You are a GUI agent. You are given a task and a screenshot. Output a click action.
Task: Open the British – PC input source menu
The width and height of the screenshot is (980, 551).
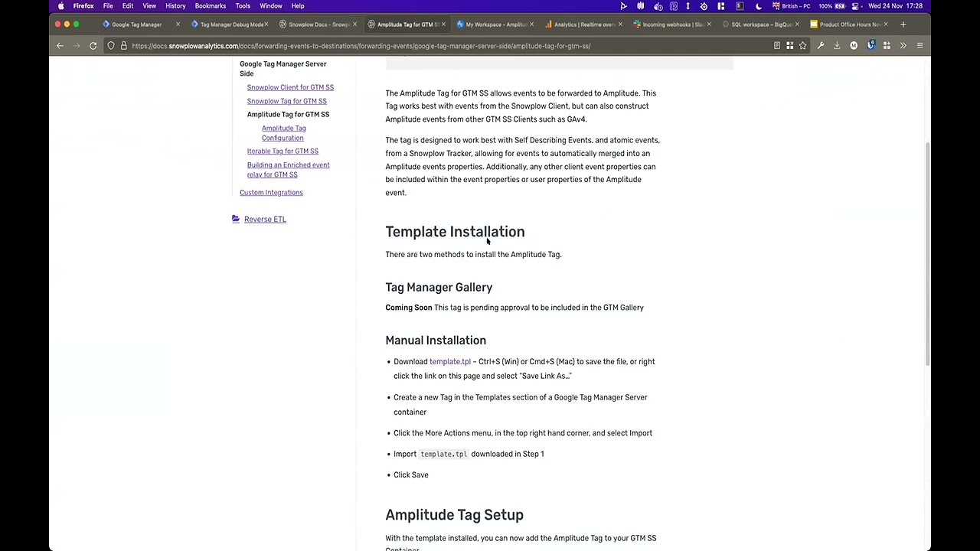791,6
